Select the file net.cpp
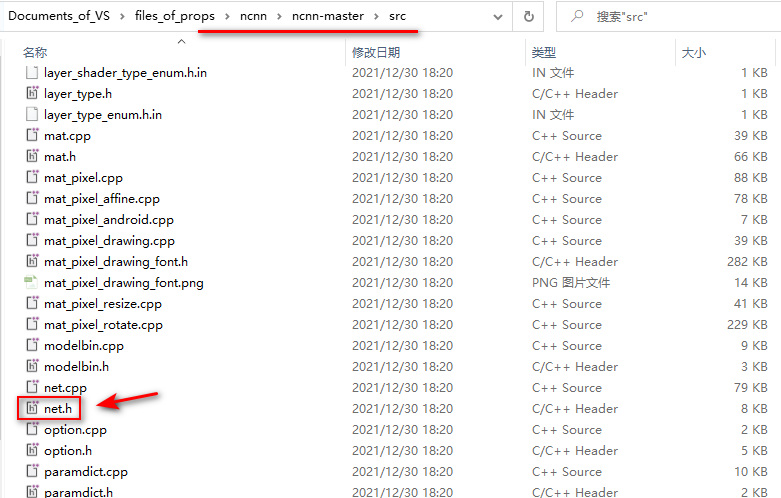Screen dimensions: 781x498 [65, 387]
